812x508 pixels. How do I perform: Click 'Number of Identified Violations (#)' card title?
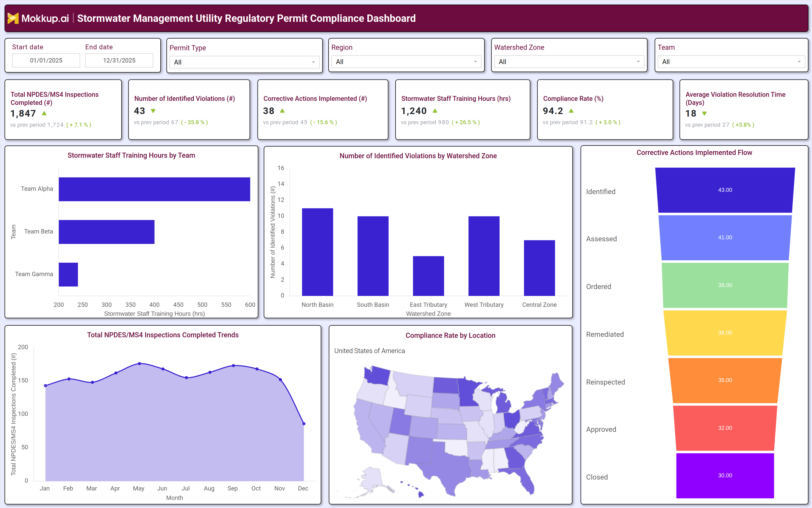click(x=184, y=99)
